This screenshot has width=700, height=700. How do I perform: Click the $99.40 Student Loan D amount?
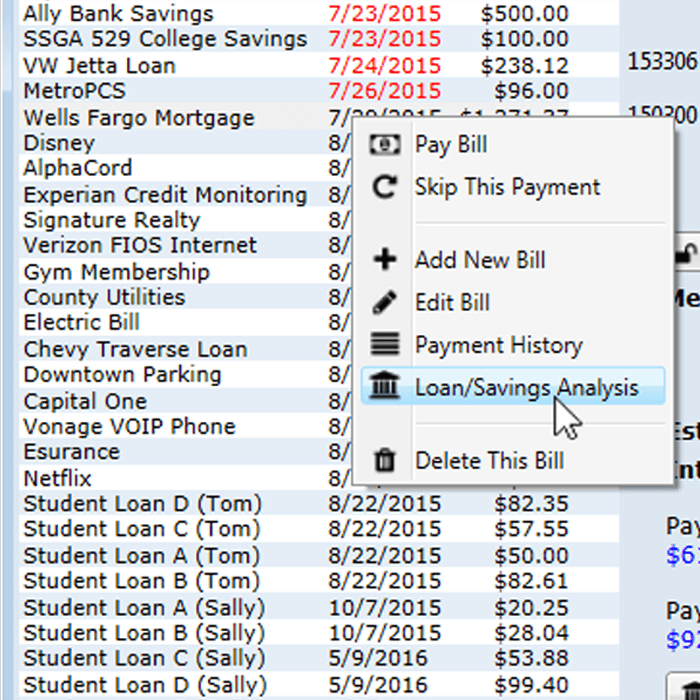(531, 684)
